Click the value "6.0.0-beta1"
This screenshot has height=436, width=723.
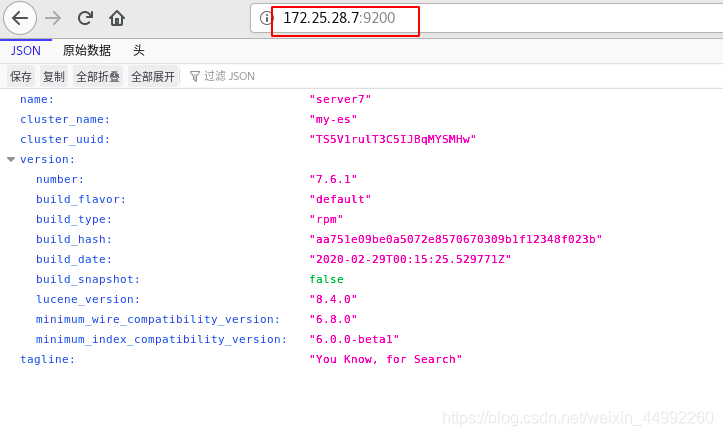pyautogui.click(x=354, y=340)
